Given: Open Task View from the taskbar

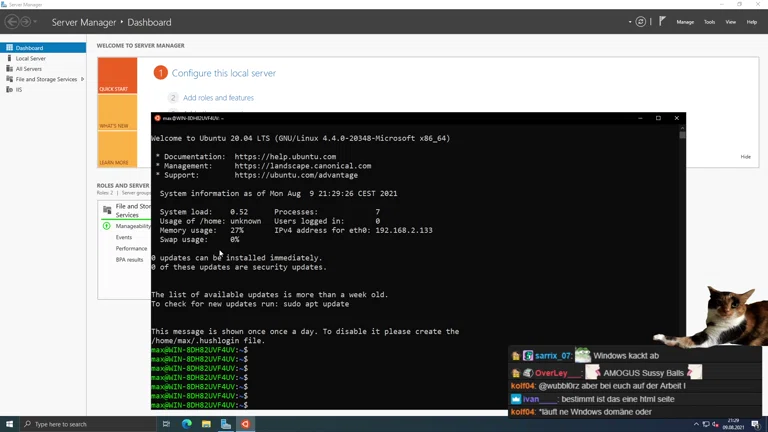Looking at the screenshot, I should (167, 424).
